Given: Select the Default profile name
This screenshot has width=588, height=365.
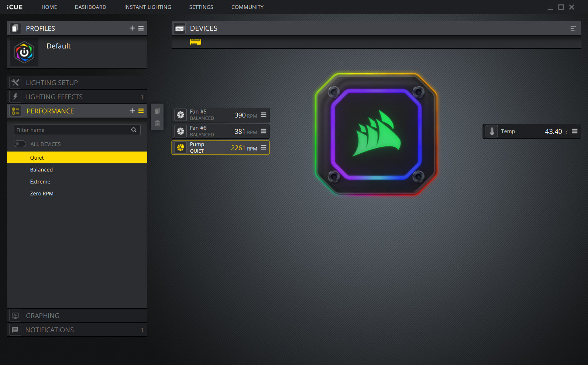Looking at the screenshot, I should coord(58,46).
